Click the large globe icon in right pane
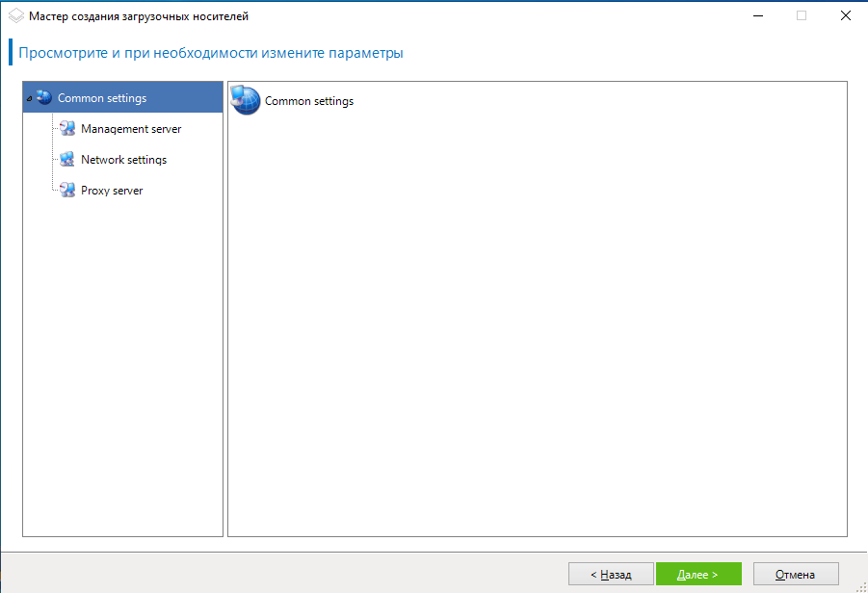Image resolution: width=868 pixels, height=593 pixels. click(x=246, y=101)
